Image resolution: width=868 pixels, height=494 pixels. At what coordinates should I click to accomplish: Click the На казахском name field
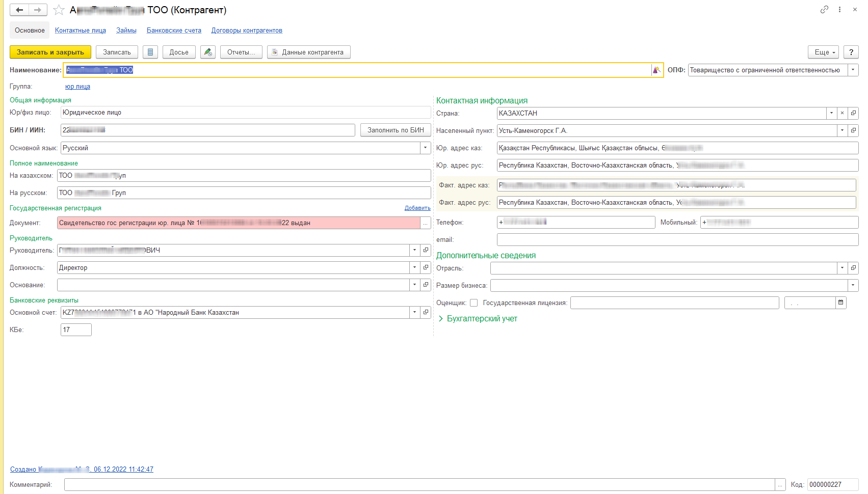[x=244, y=175]
